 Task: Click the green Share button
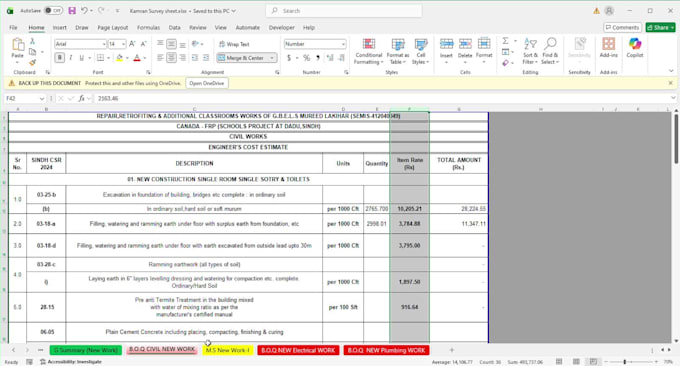660,27
